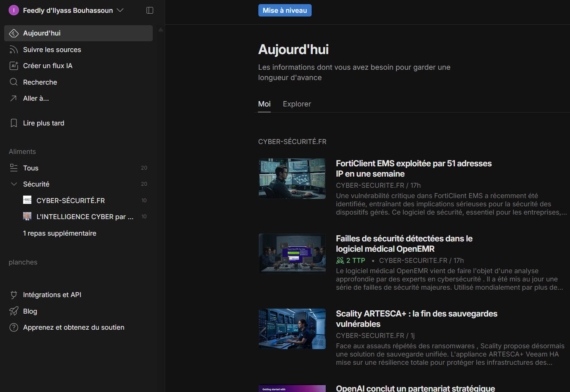Select the Tous feed row
This screenshot has width=570, height=392.
[x=78, y=168]
